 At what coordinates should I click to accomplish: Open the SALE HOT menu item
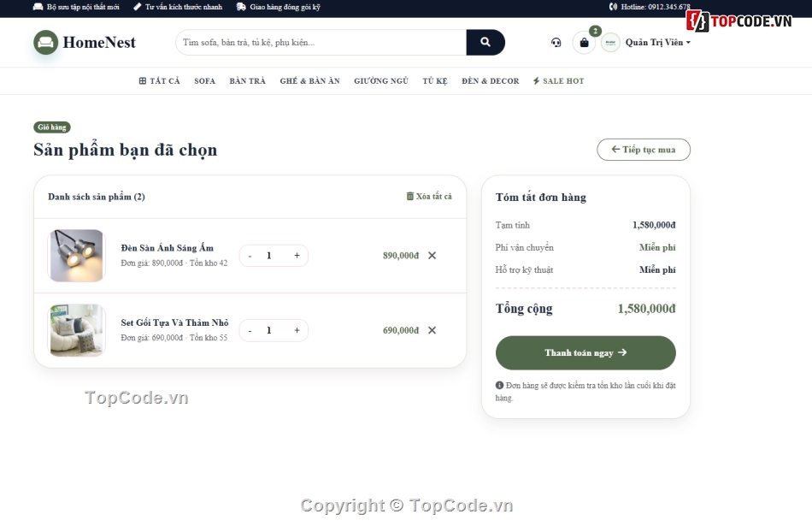pyautogui.click(x=559, y=80)
